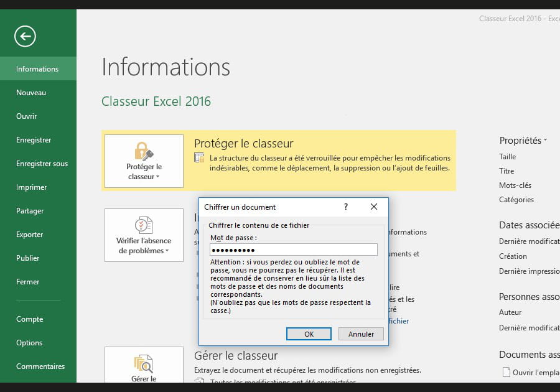Click the help question mark in dialog

click(346, 207)
